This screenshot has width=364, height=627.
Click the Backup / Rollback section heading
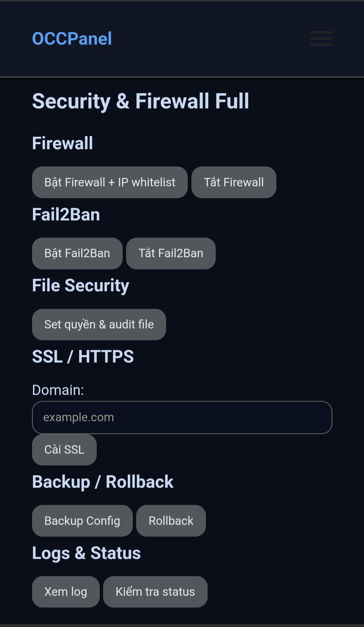pos(103,482)
